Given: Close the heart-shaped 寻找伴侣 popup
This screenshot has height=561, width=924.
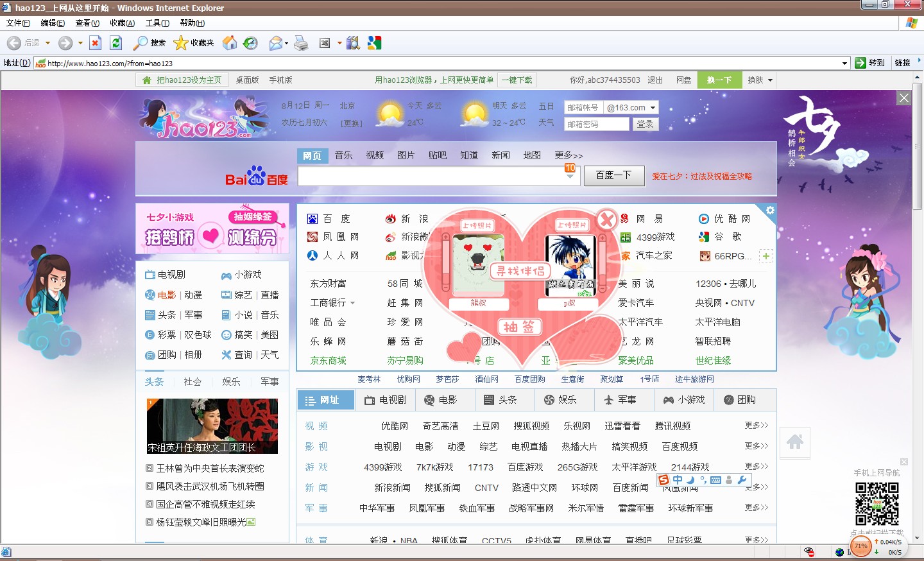Looking at the screenshot, I should 606,220.
